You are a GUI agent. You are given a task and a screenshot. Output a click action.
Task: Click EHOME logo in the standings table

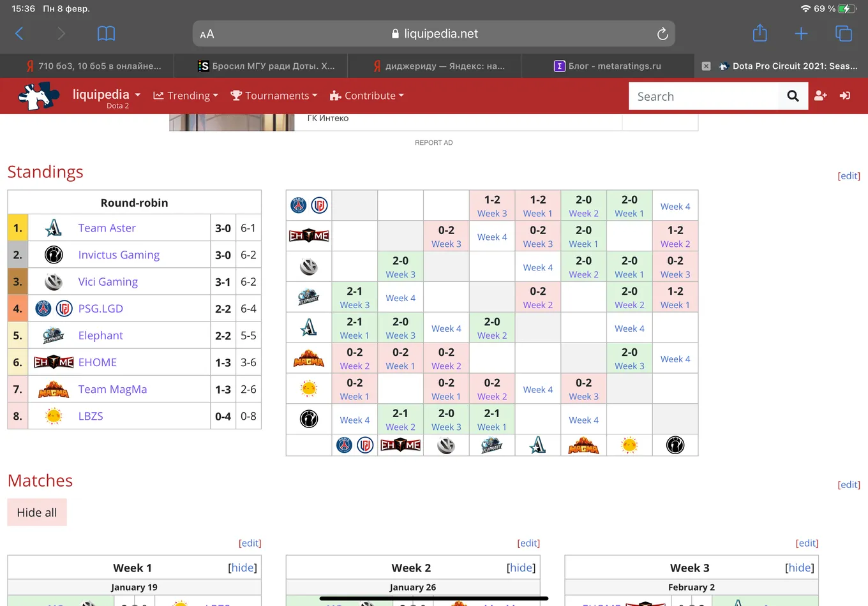pos(54,362)
